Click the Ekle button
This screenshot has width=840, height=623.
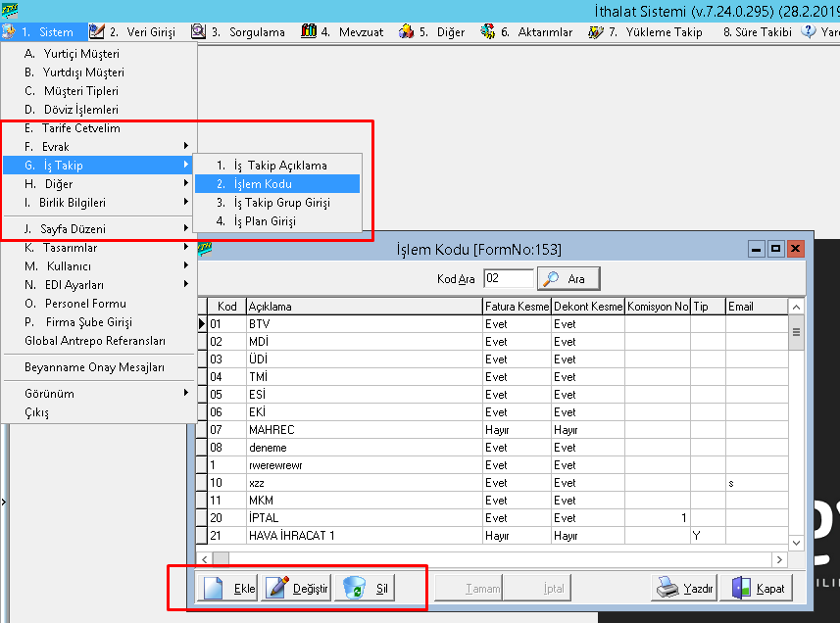227,588
